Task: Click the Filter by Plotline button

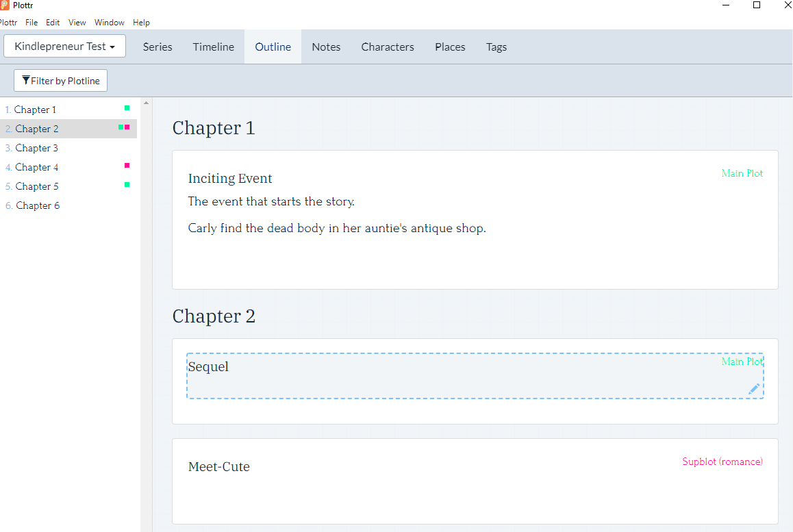Action: coord(60,80)
